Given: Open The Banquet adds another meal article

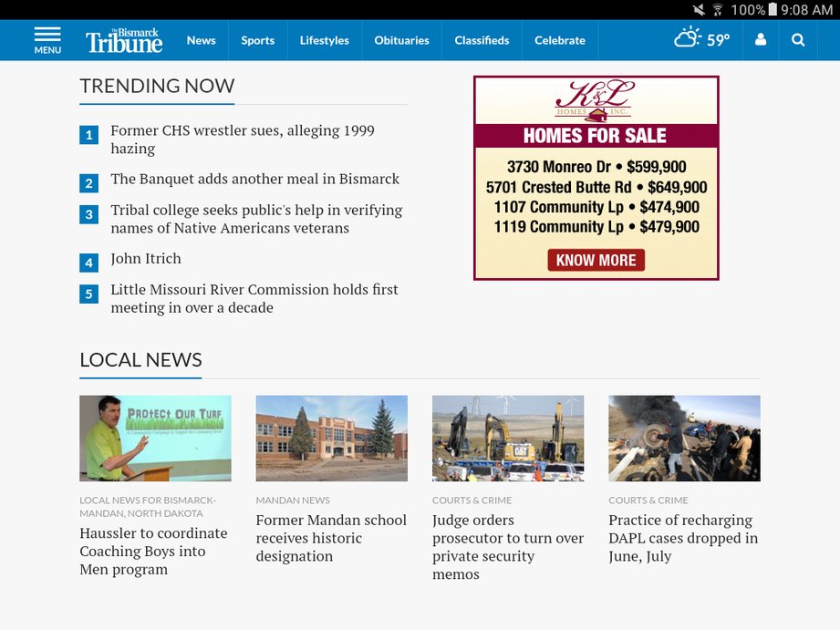Looking at the screenshot, I should 254,180.
